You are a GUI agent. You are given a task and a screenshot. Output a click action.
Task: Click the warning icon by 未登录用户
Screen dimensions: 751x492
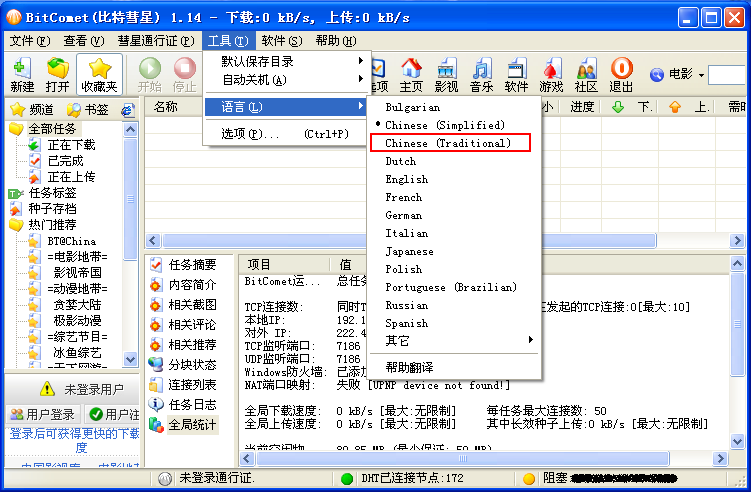click(x=47, y=389)
